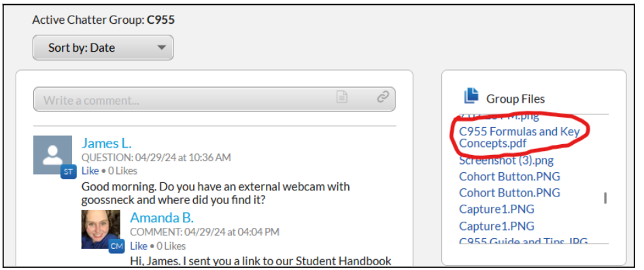Click the Group Files documents icon
644x270 pixels.
point(471,96)
